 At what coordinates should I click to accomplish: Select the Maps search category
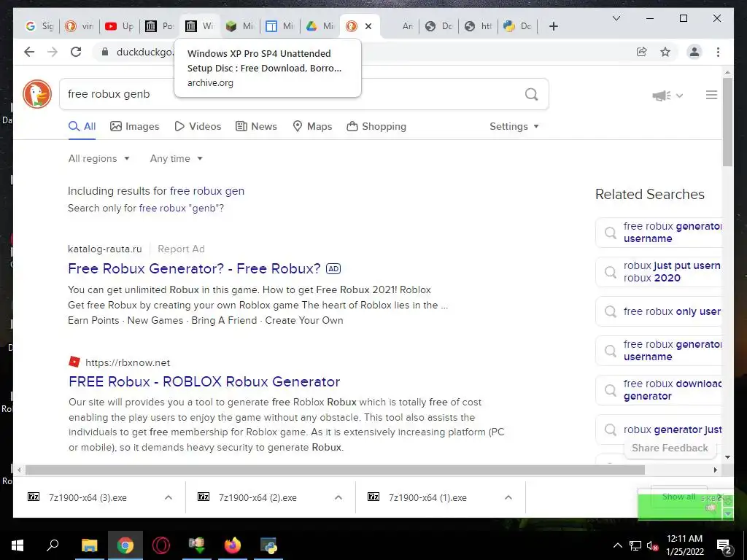312,126
